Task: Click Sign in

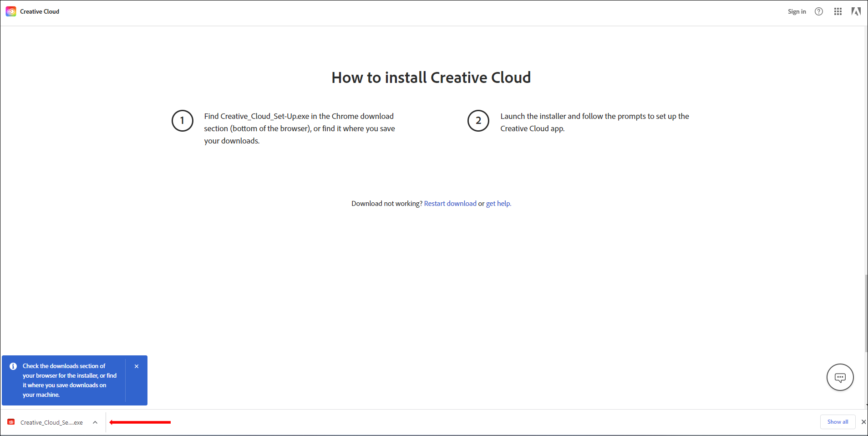Action: click(797, 11)
